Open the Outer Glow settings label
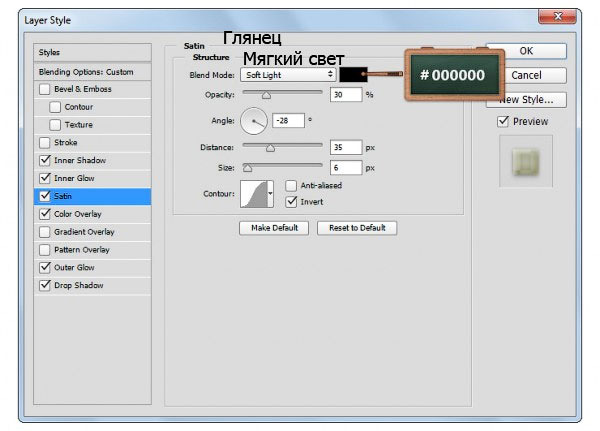The width and height of the screenshot is (600, 431). pyautogui.click(x=74, y=268)
